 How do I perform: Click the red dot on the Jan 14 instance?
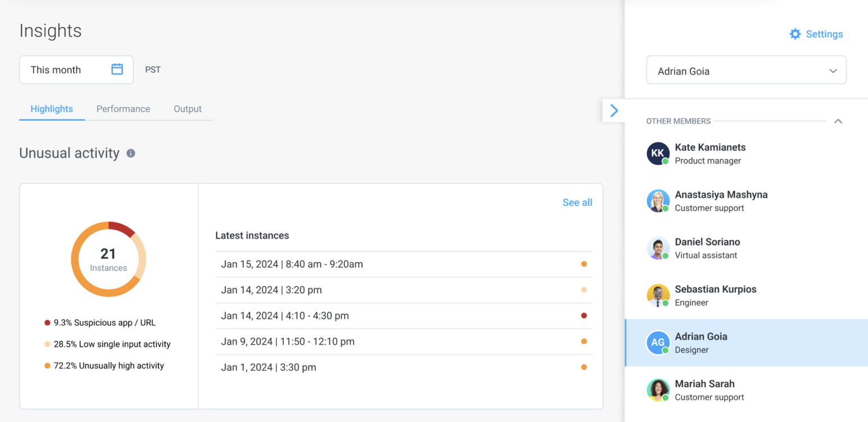coord(584,316)
